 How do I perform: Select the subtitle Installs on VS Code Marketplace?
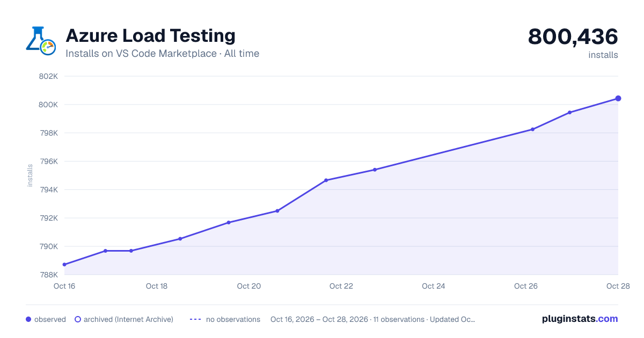(x=141, y=54)
